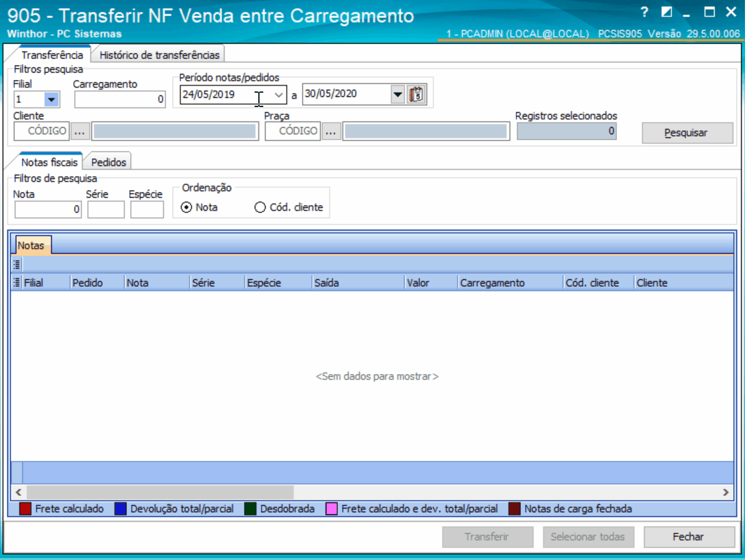The width and height of the screenshot is (745, 560).
Task: Switch to Histórico de transferências tab
Action: click(159, 55)
